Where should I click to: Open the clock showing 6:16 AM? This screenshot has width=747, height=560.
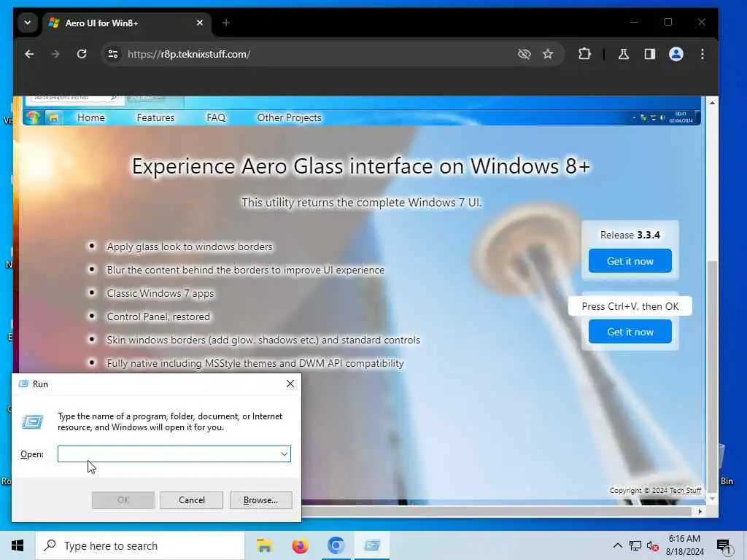[x=684, y=545]
